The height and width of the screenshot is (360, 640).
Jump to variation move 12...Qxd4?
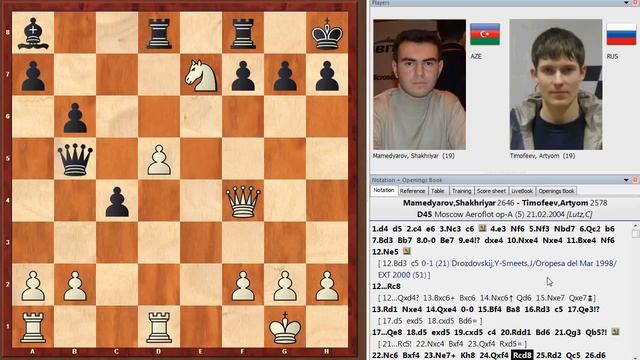(x=400, y=298)
